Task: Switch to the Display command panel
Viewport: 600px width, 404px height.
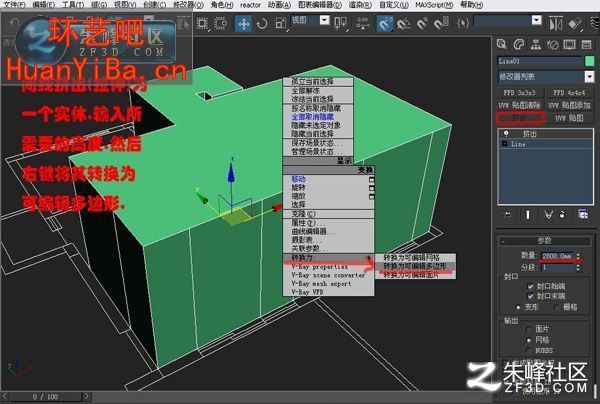Action: click(569, 45)
